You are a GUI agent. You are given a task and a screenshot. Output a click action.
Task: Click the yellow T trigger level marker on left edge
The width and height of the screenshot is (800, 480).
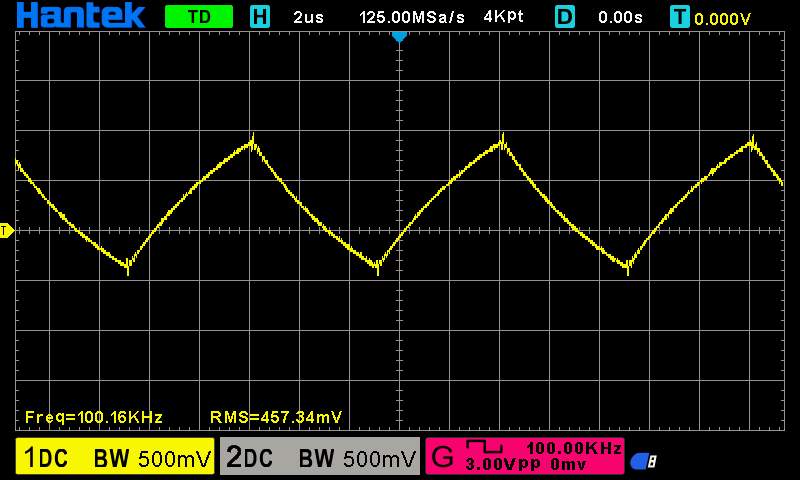point(6,231)
